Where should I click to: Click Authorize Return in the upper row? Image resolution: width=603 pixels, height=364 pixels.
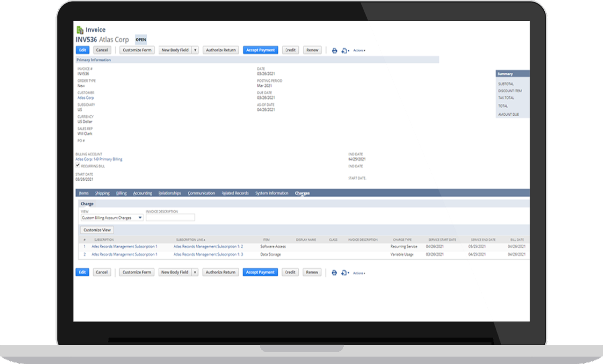coord(221,50)
